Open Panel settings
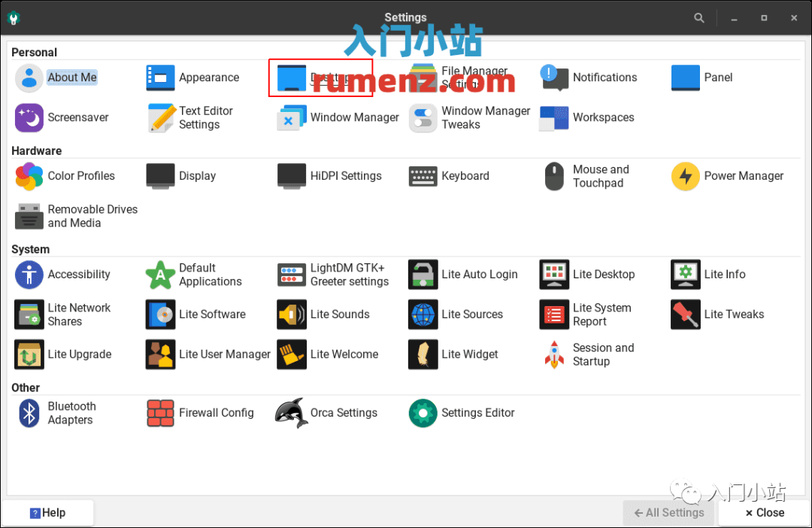This screenshot has height=528, width=812. click(x=701, y=77)
